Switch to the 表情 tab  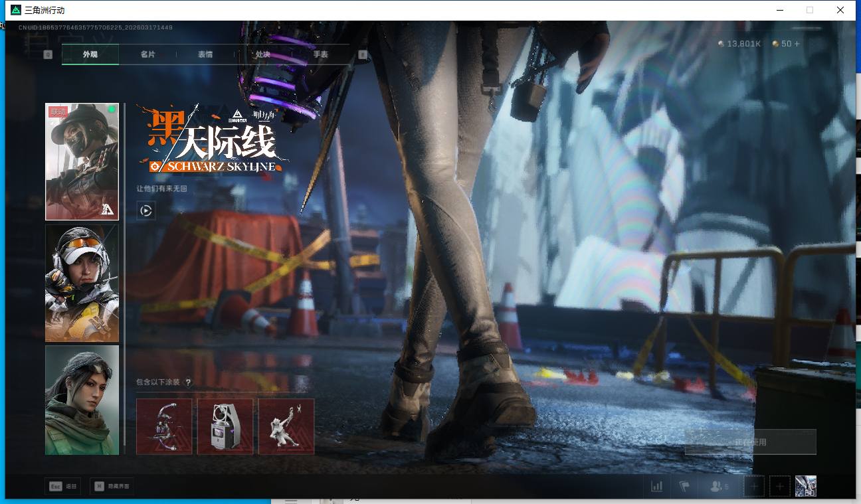pyautogui.click(x=205, y=54)
